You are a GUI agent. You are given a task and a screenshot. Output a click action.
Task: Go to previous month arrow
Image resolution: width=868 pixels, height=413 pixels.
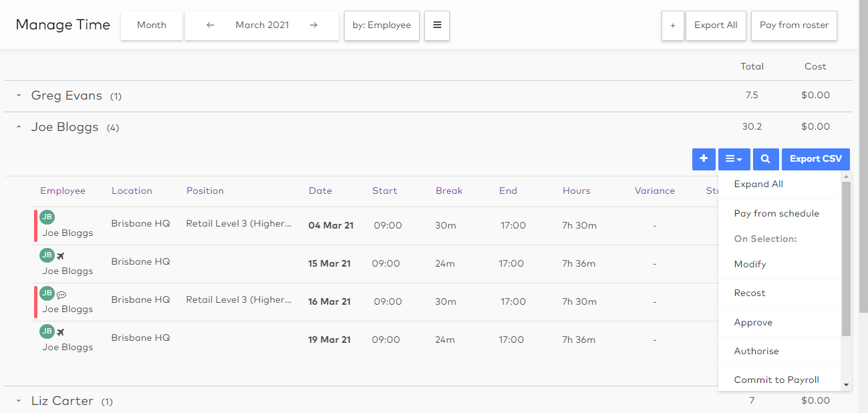[210, 25]
